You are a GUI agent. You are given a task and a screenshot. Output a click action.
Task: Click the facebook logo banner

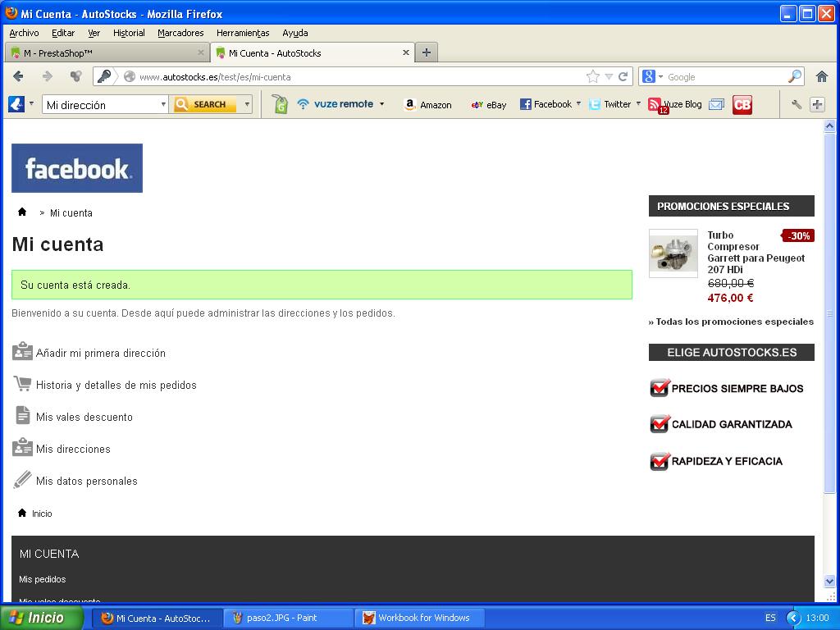click(x=77, y=167)
